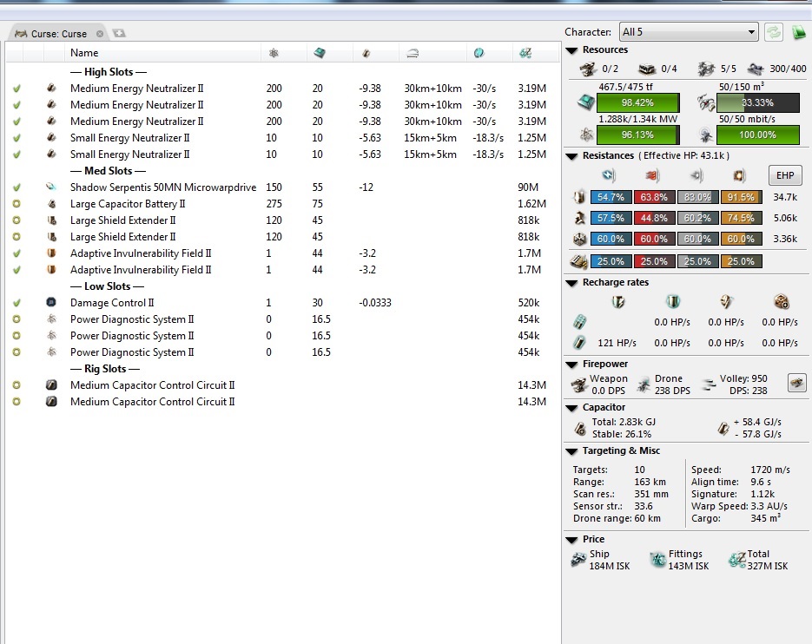Collapse the Resources section
This screenshot has width=812, height=644.
(x=571, y=50)
